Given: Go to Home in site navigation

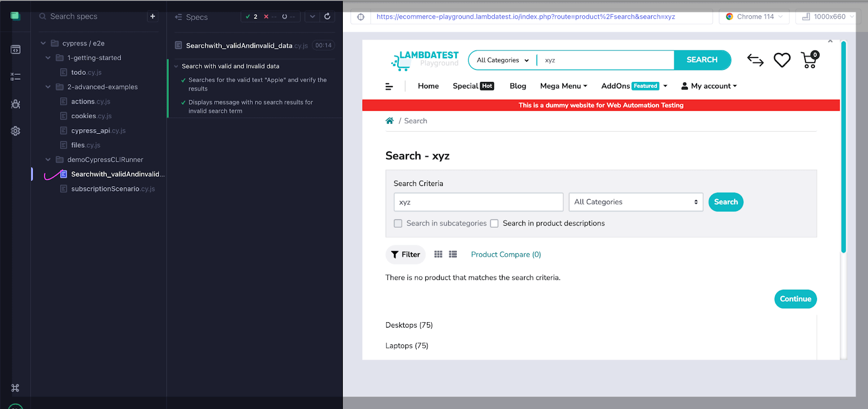Looking at the screenshot, I should click(428, 86).
